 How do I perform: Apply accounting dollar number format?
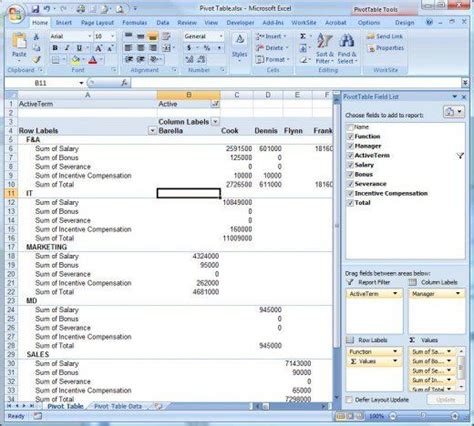point(189,48)
